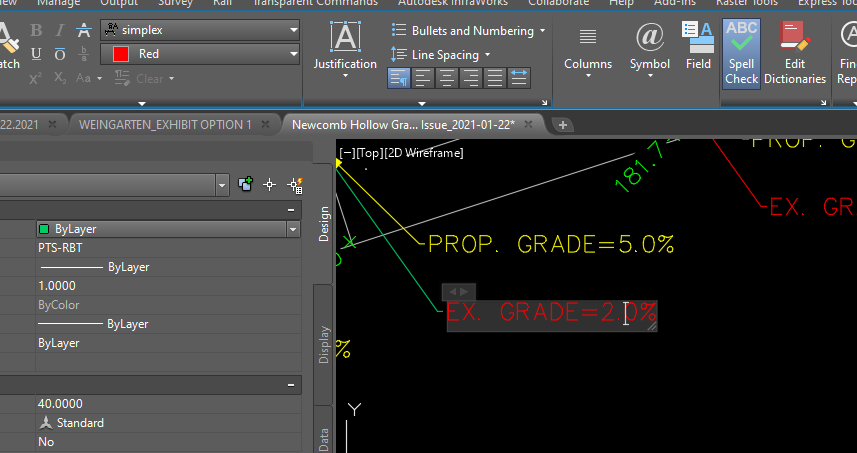Select center paragraph alignment
Image resolution: width=857 pixels, height=453 pixels.
(x=447, y=78)
